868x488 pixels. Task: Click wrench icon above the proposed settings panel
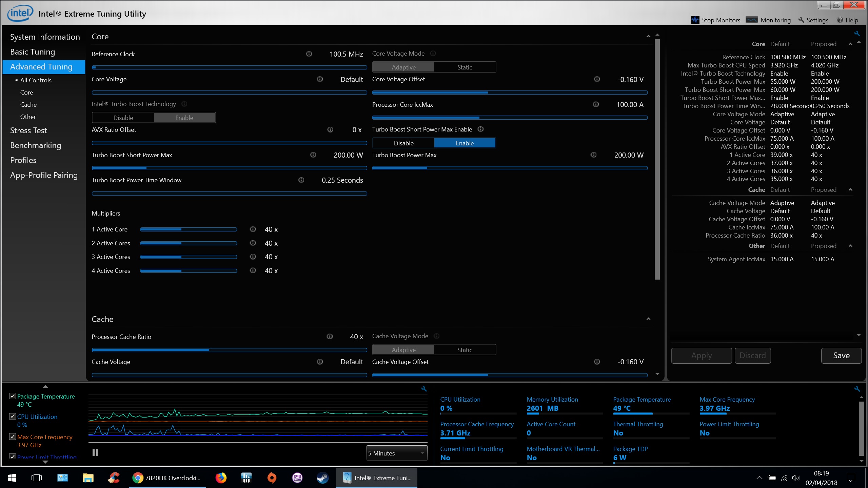click(857, 33)
